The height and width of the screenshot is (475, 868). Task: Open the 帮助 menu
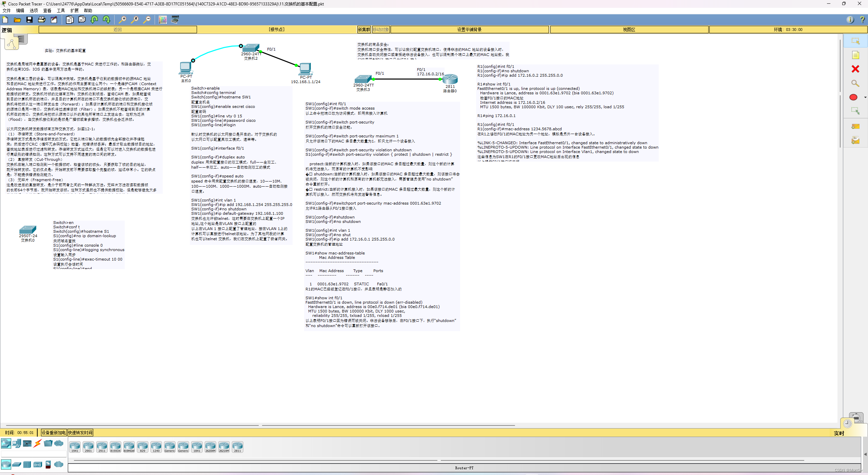88,11
